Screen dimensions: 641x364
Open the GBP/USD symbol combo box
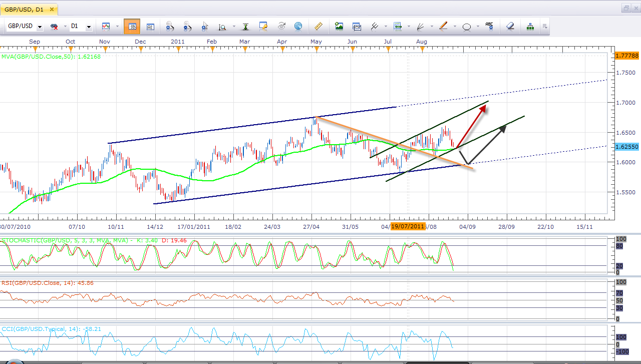(25, 27)
